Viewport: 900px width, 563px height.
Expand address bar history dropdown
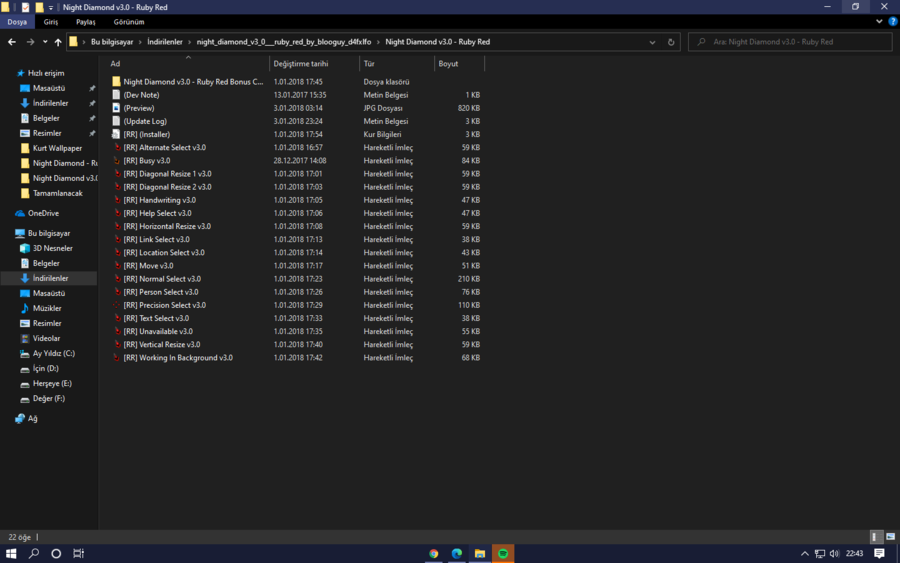(x=652, y=42)
